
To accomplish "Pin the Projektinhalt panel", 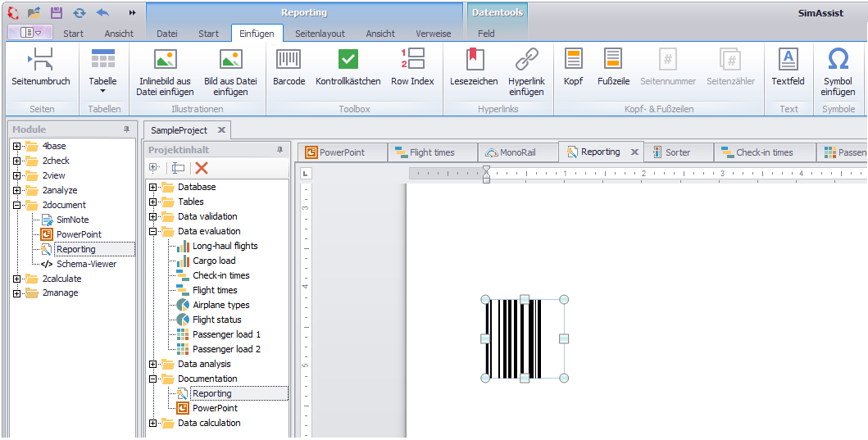I will coord(279,150).
